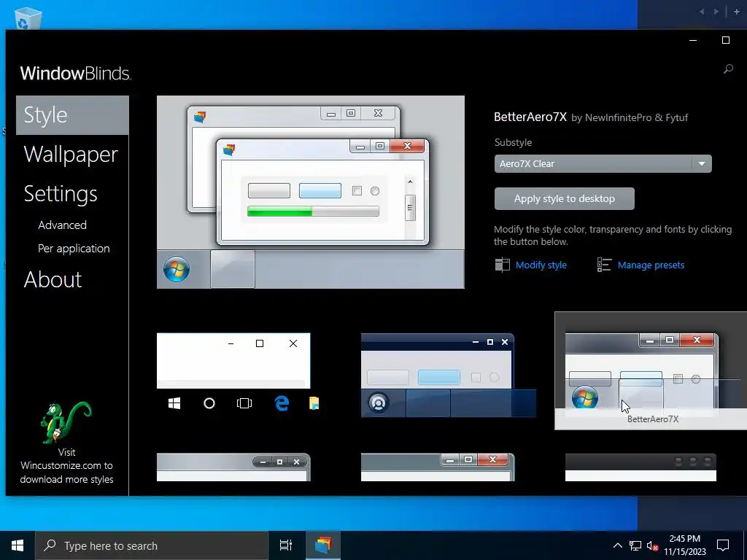Maximize the WindowBlinds window
The height and width of the screenshot is (560, 747).
coord(726,41)
